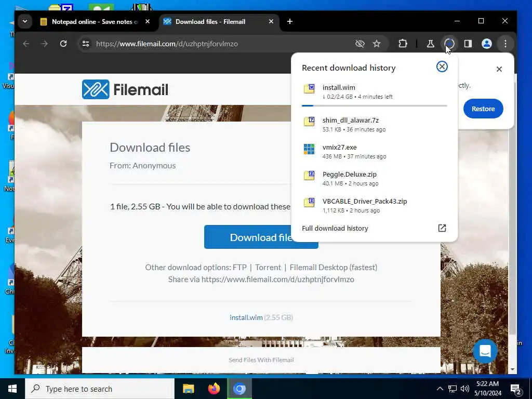Image resolution: width=532 pixels, height=399 pixels.
Task: Open the notification center icon
Action: pyautogui.click(x=516, y=389)
